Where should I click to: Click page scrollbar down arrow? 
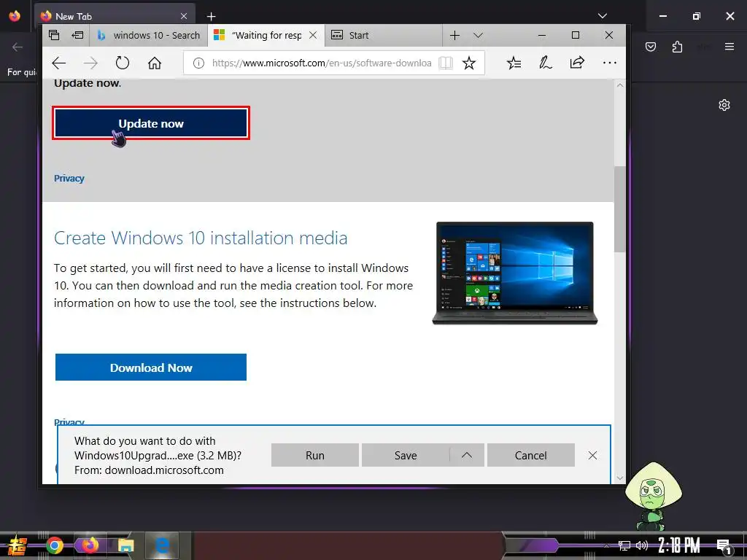(x=620, y=478)
